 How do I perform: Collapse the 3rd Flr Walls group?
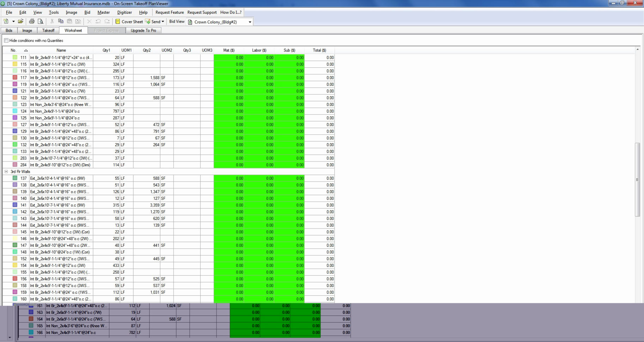pos(7,171)
